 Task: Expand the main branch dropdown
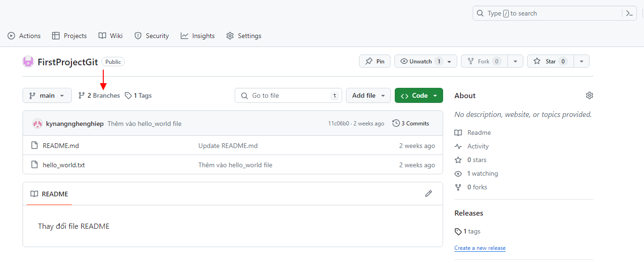click(47, 95)
